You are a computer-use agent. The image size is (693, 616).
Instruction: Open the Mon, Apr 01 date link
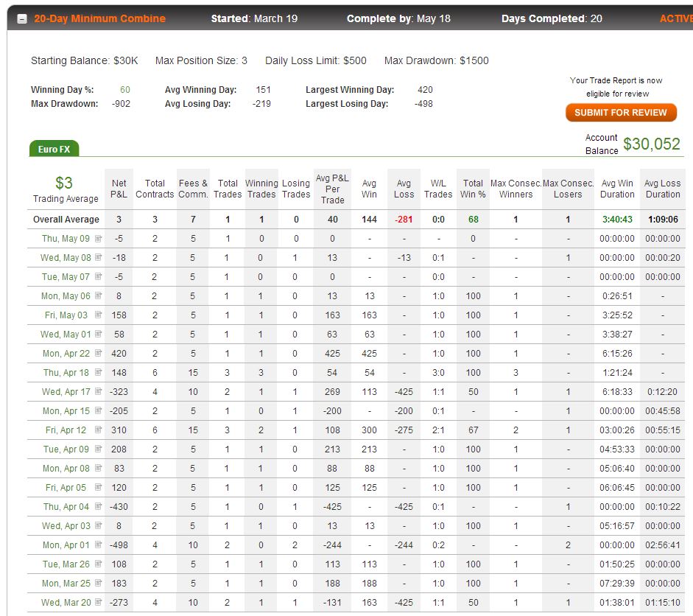click(x=66, y=545)
